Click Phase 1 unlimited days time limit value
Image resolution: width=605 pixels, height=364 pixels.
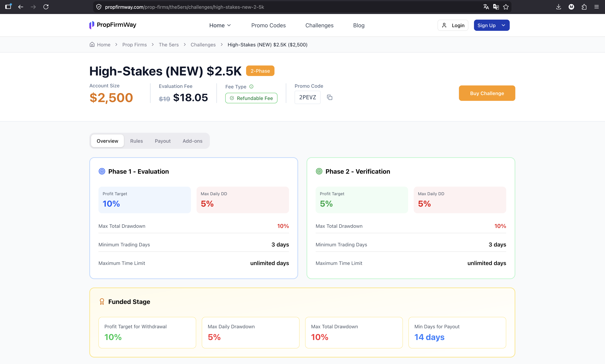coord(269,263)
